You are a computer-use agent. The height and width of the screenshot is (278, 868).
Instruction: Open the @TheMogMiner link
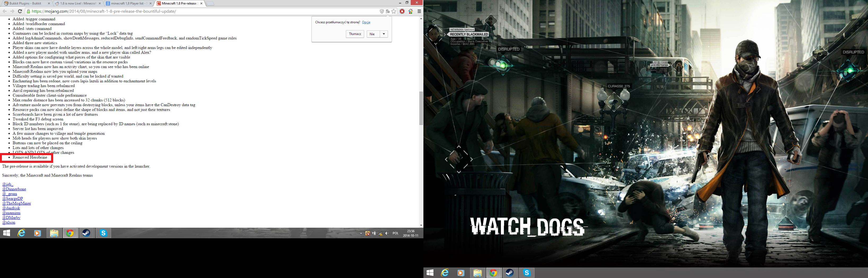(16, 203)
